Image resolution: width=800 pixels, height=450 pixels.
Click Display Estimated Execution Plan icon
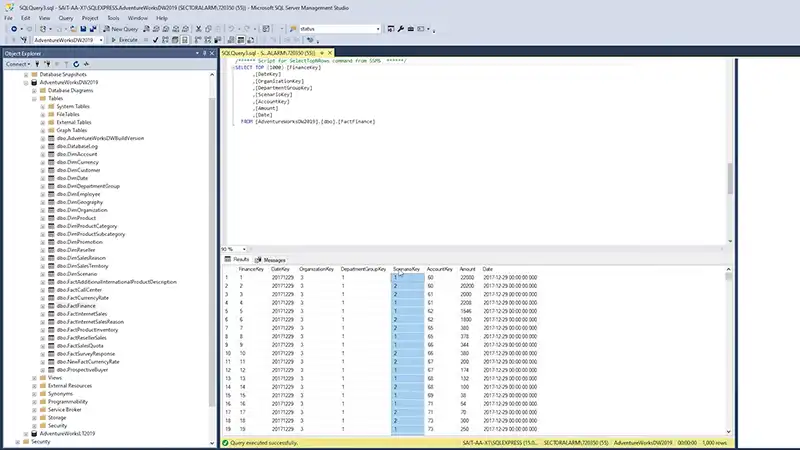click(165, 40)
